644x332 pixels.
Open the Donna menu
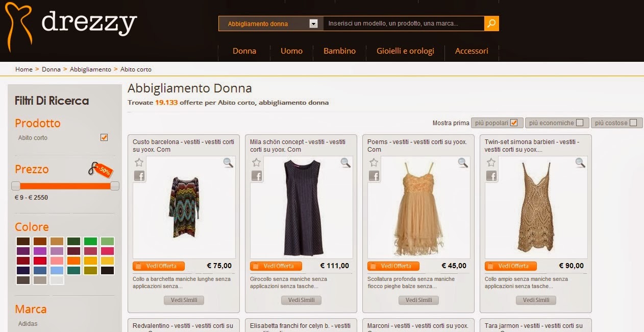tap(244, 51)
